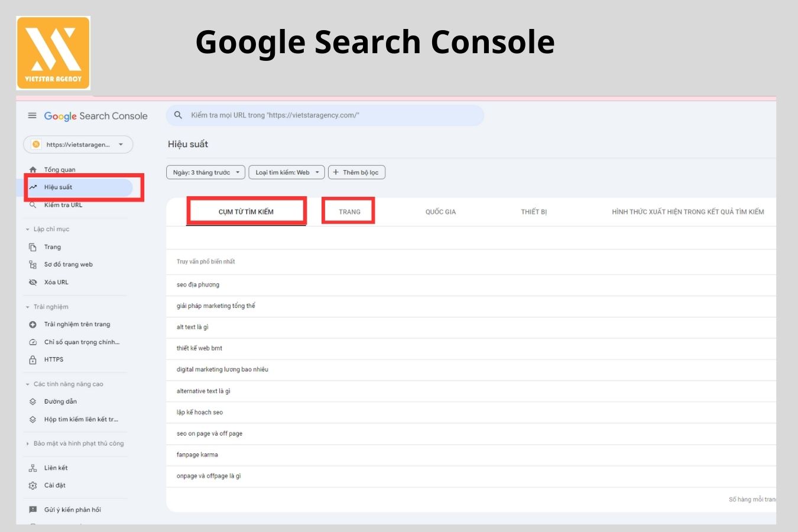Image resolution: width=798 pixels, height=532 pixels.
Task: Click the Sơ đồ trang web sitemap icon
Action: pos(33,265)
